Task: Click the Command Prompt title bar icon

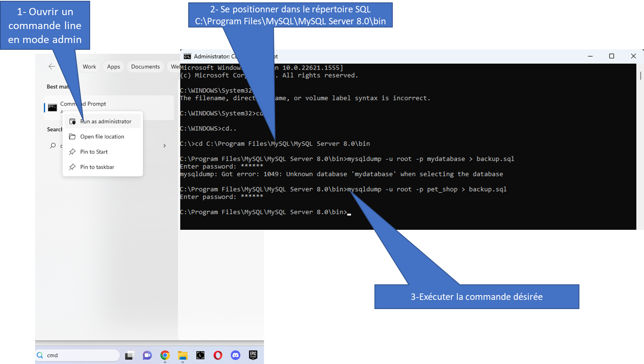Action: 187,57
